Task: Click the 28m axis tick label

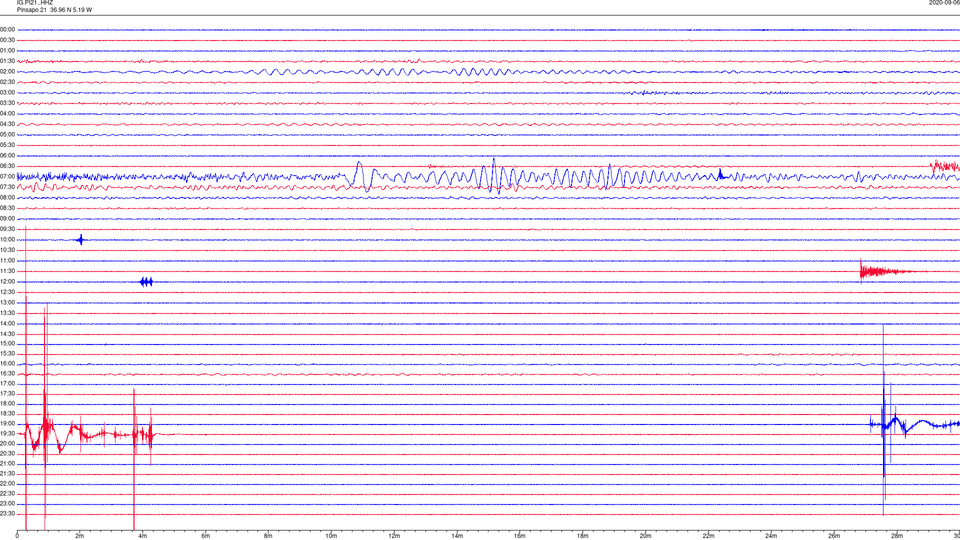Action: point(897,536)
